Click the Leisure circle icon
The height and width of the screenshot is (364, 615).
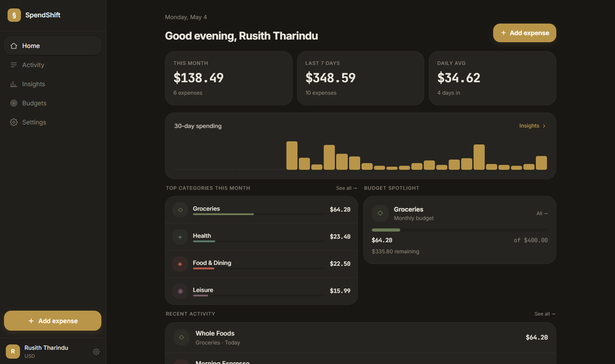[x=180, y=291]
